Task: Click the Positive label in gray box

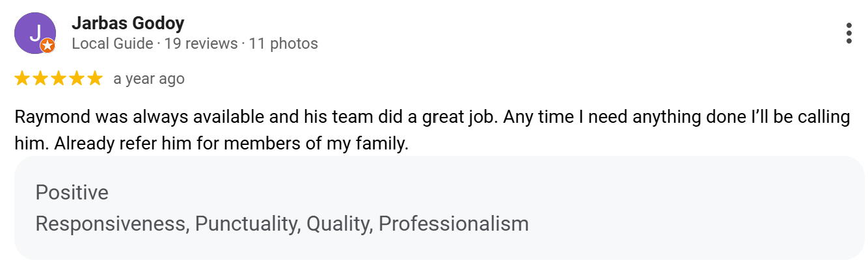Action: (72, 193)
